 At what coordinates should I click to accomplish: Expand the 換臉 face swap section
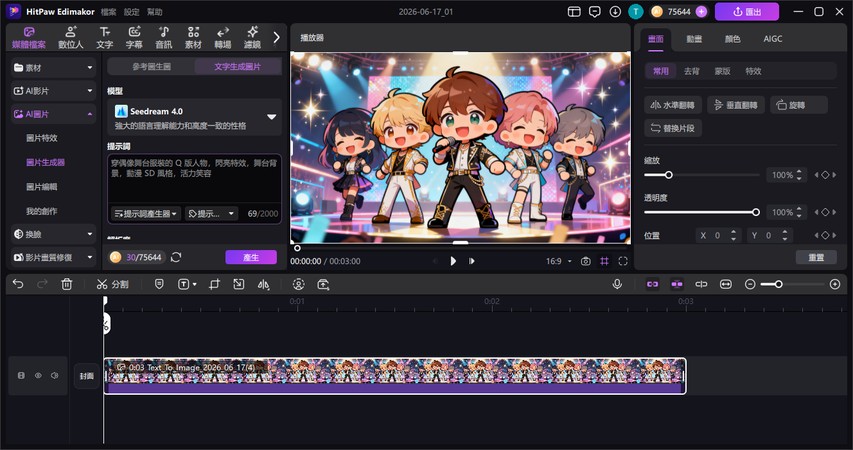pos(53,234)
